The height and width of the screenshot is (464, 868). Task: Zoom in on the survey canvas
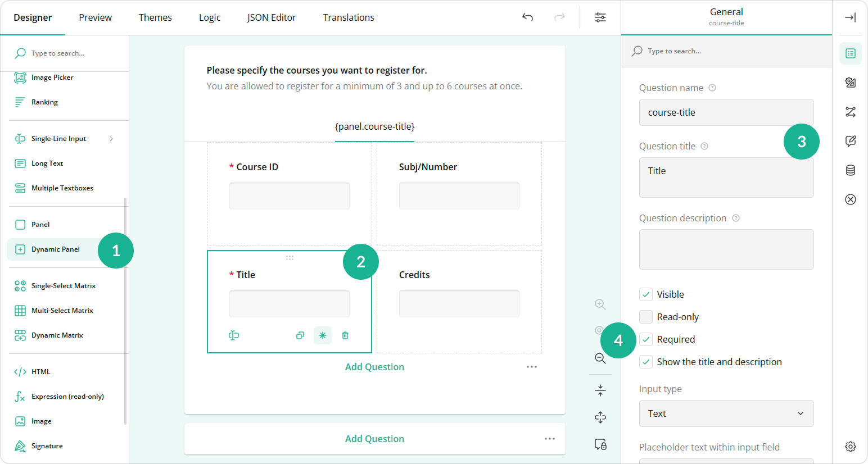point(600,304)
